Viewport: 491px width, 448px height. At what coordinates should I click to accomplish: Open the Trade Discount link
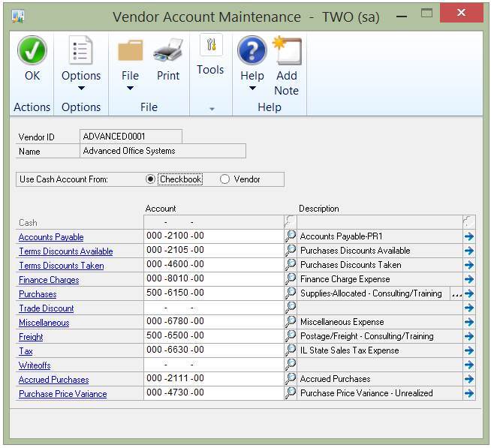47,308
